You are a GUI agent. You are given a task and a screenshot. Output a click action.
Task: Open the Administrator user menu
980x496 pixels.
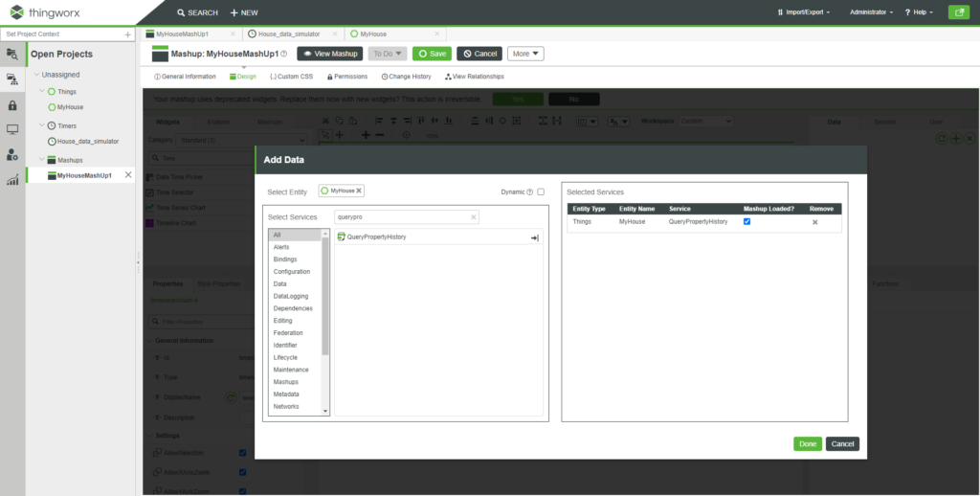point(871,12)
